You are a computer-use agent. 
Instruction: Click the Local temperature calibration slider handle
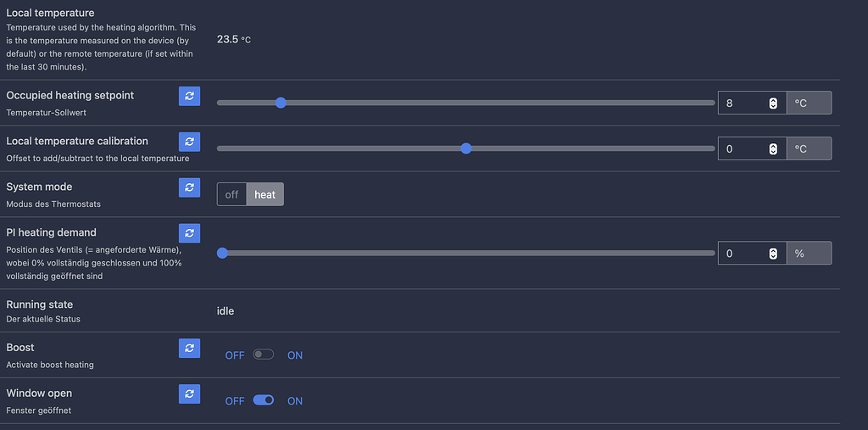click(466, 148)
